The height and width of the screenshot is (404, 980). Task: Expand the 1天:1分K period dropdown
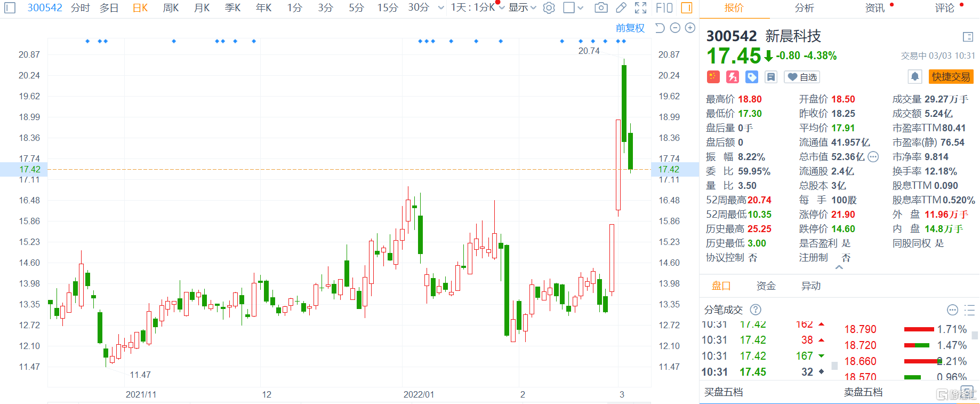click(477, 8)
